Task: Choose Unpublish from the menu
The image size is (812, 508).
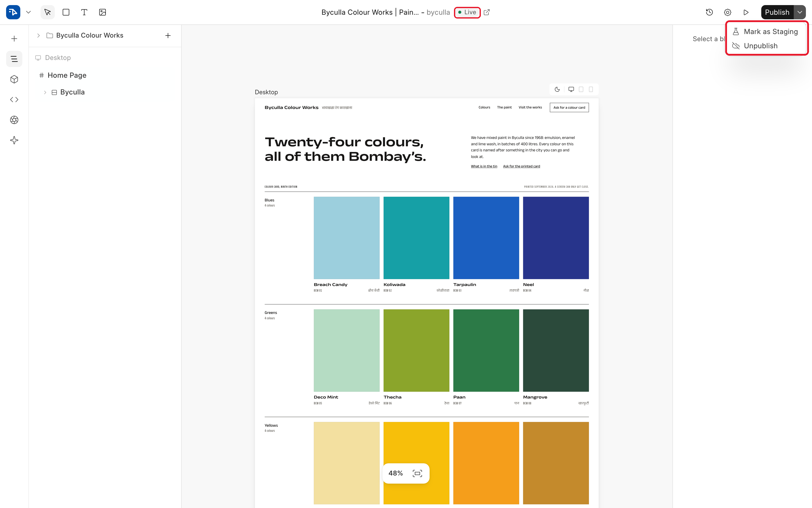Action: click(x=767, y=46)
